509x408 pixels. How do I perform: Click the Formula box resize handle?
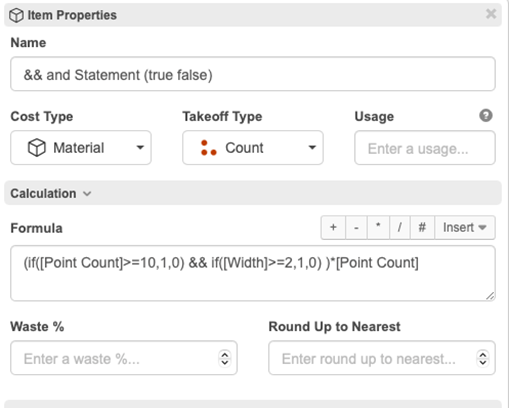[490, 296]
